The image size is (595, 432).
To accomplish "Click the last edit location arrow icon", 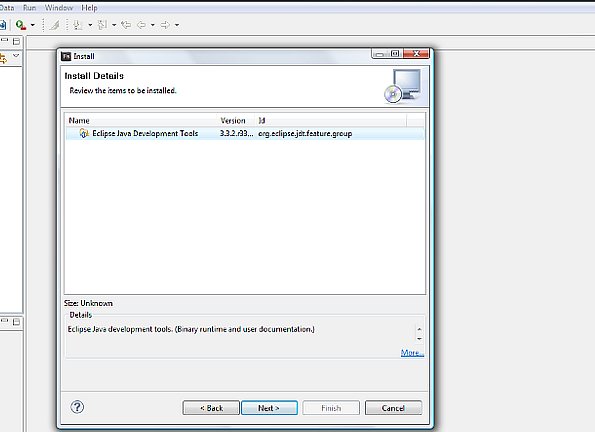I will (126, 25).
